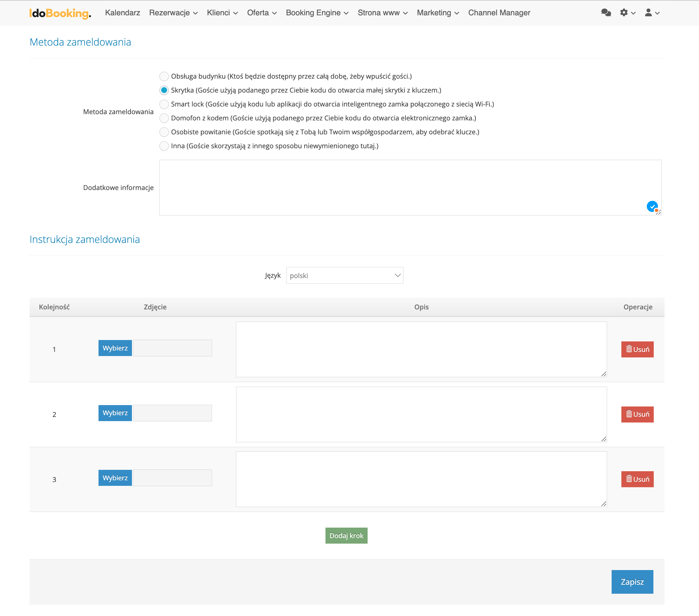
Task: Select the Obsługa budynku check-in method
Action: 164,76
